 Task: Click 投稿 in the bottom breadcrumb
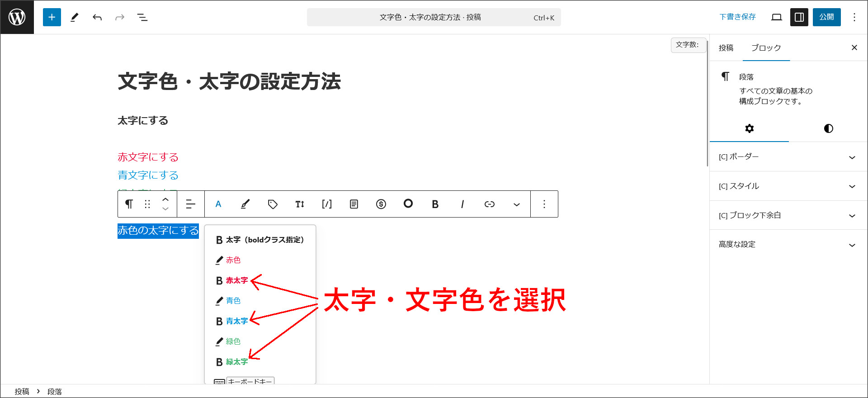tap(22, 392)
